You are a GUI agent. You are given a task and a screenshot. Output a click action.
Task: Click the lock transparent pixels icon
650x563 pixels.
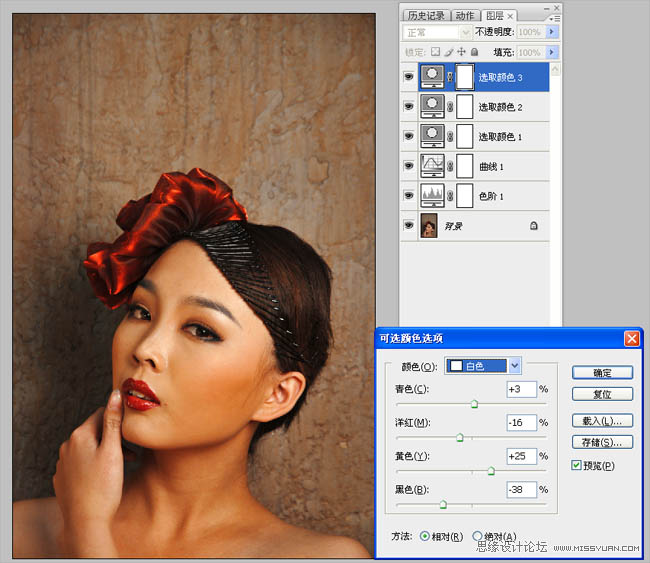pyautogui.click(x=436, y=52)
